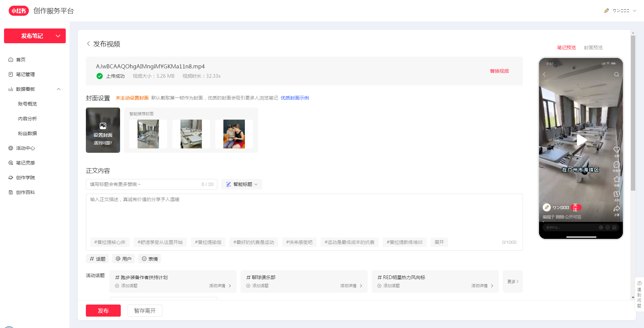Click the red 发布 button
This screenshot has width=644, height=328.
point(103,311)
